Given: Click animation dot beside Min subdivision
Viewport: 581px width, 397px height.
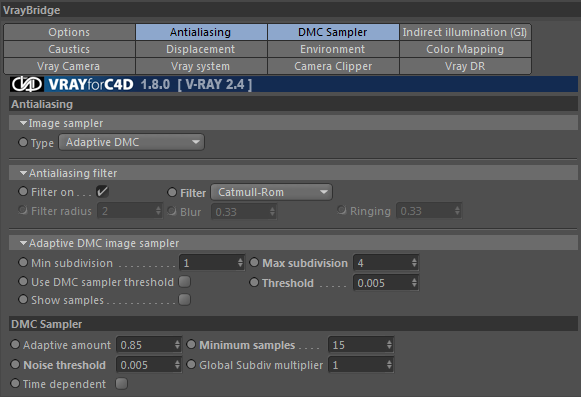Looking at the screenshot, I should [x=23, y=262].
